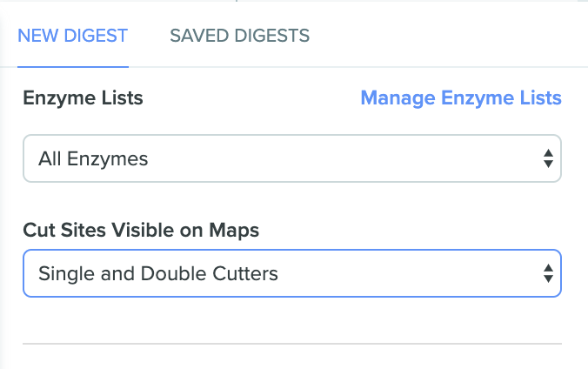The height and width of the screenshot is (369, 588).
Task: Click the arrows icon on All Enzymes selector
Action: tap(548, 158)
